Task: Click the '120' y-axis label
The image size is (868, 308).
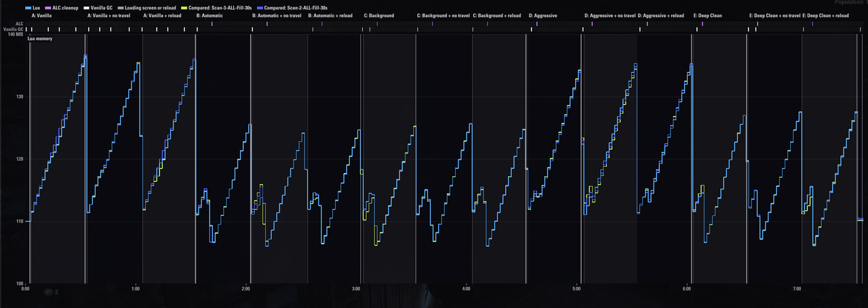Action: pos(20,159)
